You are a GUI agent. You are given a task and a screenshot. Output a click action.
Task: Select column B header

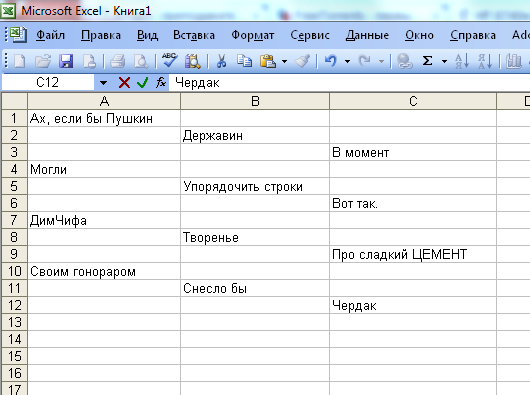255,101
